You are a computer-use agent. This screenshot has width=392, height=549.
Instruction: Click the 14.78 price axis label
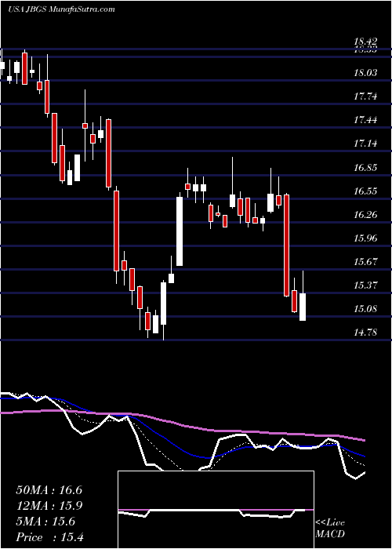point(366,333)
